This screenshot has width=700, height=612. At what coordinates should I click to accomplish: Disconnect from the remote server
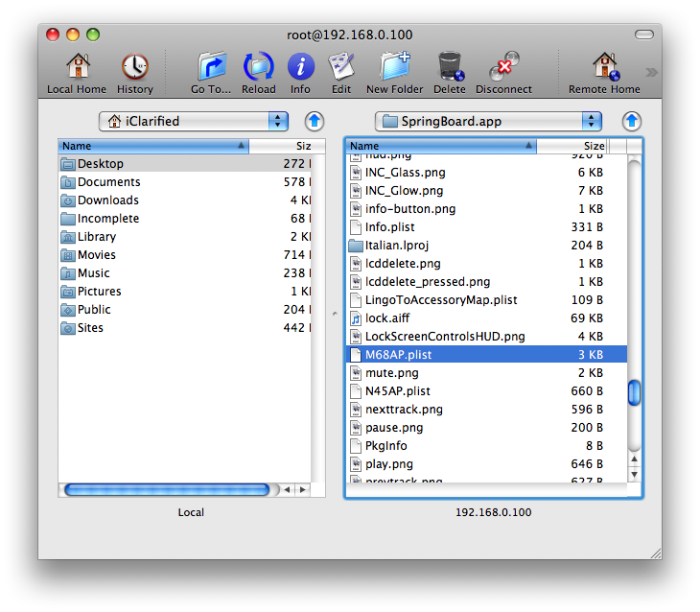click(503, 69)
